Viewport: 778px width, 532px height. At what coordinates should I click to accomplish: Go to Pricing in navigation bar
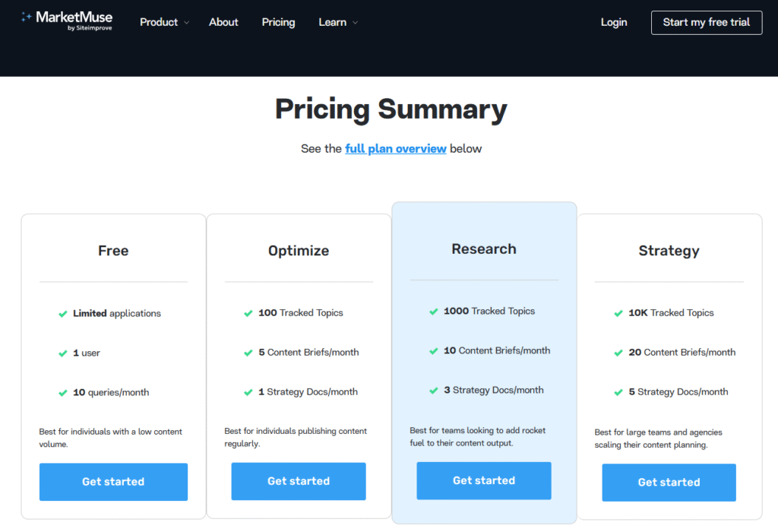[278, 22]
